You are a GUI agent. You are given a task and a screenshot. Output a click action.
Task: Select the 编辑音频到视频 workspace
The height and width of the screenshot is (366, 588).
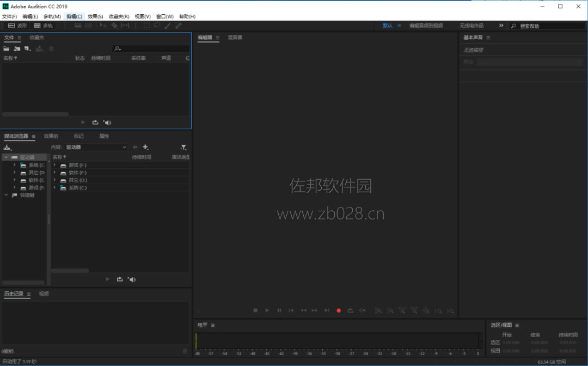(x=426, y=26)
